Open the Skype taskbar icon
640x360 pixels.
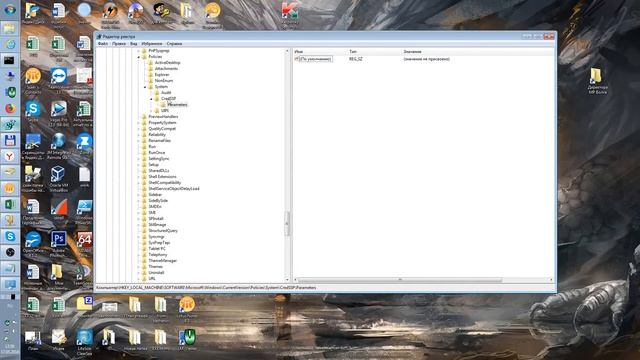tap(10, 236)
